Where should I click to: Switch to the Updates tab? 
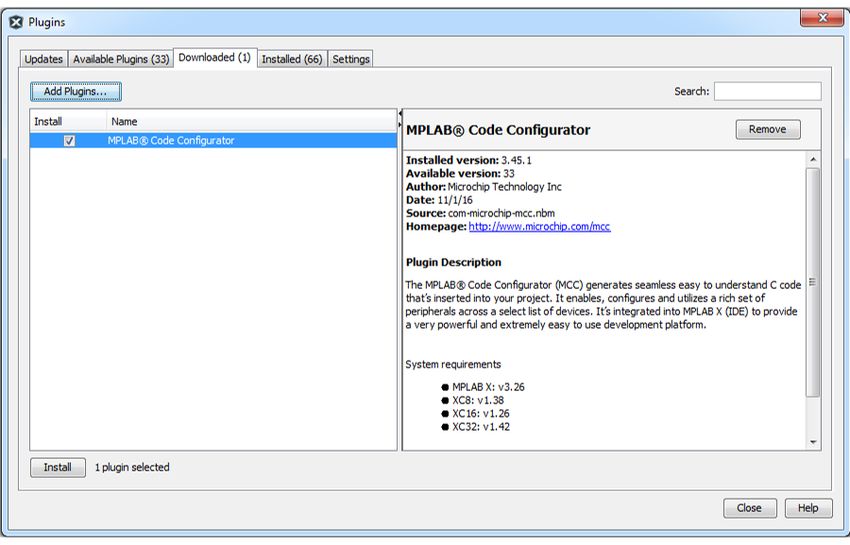pos(43,59)
